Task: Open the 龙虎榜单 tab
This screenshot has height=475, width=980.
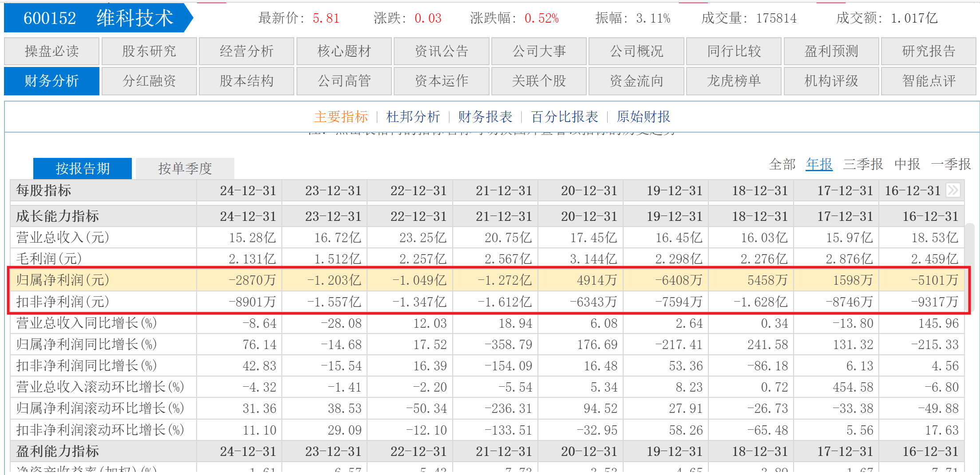Action: [734, 81]
